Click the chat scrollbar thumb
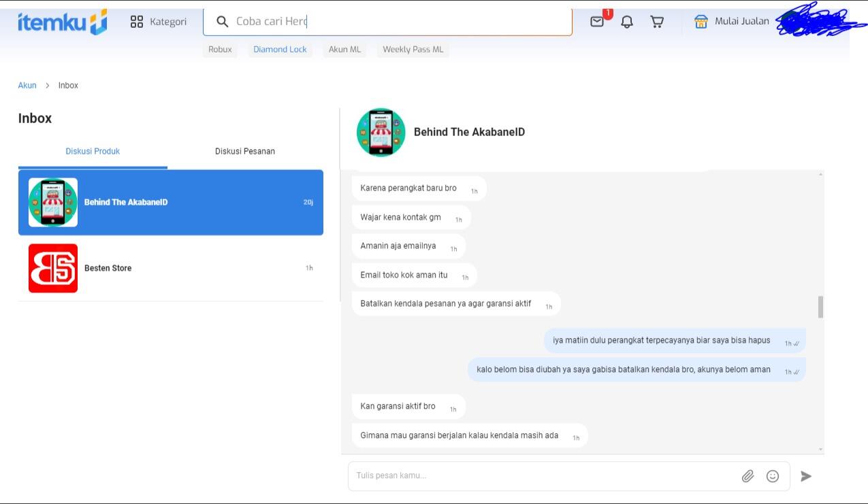The image size is (868, 504). [x=820, y=307]
